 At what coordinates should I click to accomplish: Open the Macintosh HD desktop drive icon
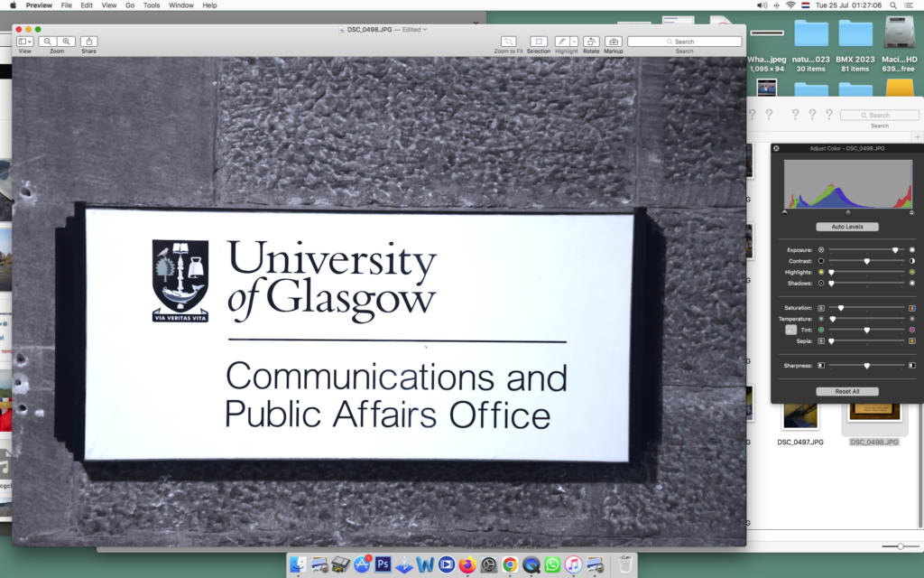coord(900,33)
